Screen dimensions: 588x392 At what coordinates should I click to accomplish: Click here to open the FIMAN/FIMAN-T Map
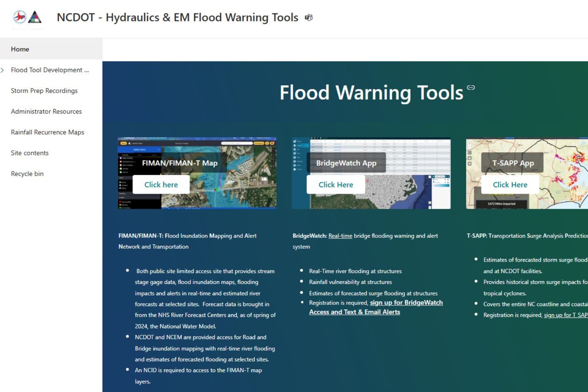(161, 184)
